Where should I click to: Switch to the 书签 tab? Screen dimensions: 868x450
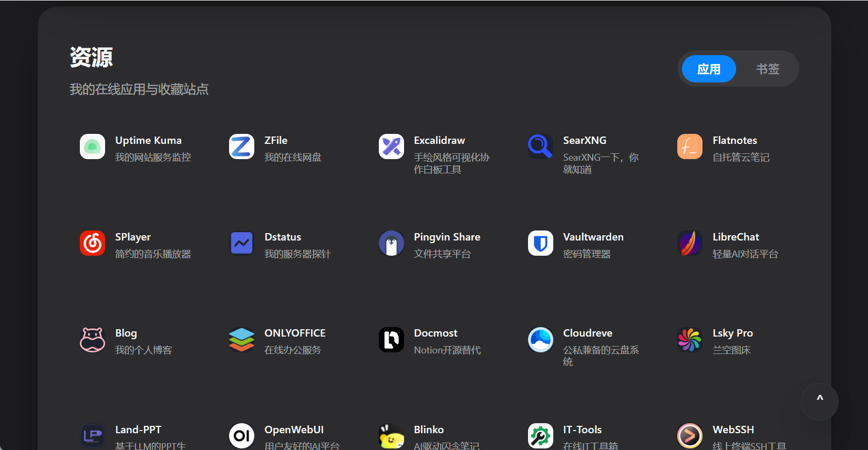[767, 69]
